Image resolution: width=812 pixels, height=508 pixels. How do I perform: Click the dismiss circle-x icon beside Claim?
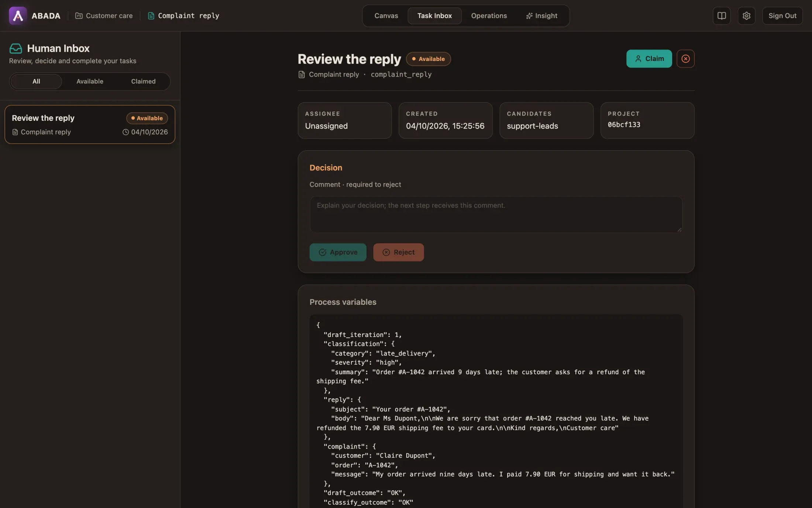(x=685, y=59)
